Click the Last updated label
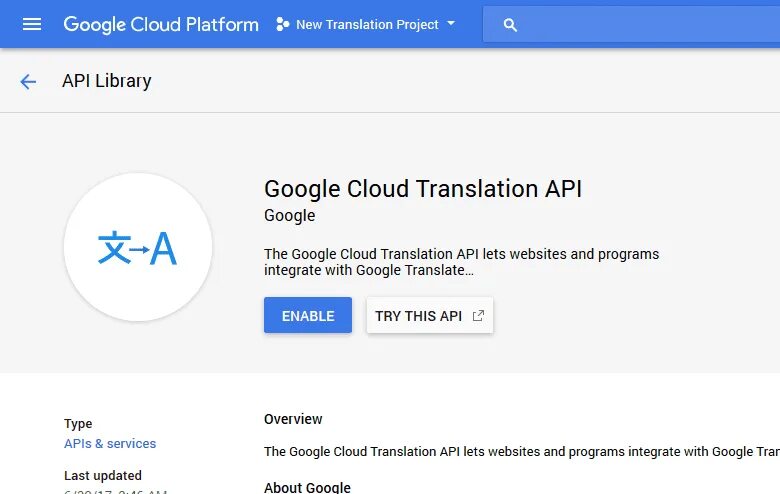This screenshot has height=494, width=780. (x=103, y=476)
